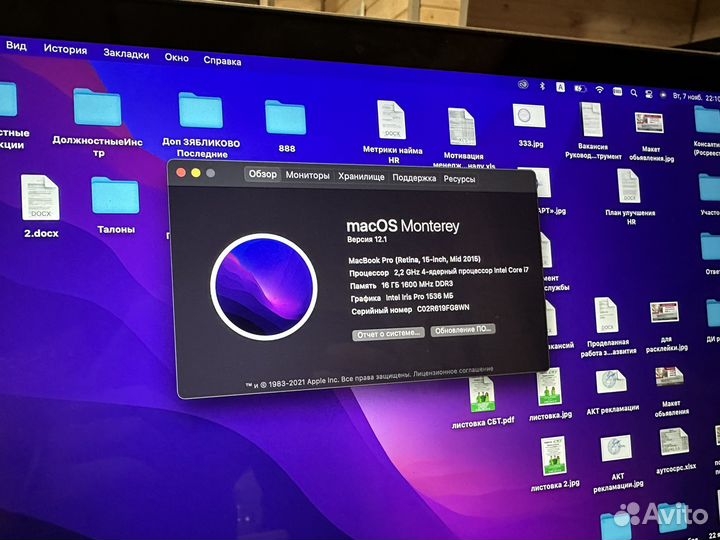Viewport: 720px width, 540px height.
Task: Click the macOS Monterey logo image
Action: coord(264,287)
